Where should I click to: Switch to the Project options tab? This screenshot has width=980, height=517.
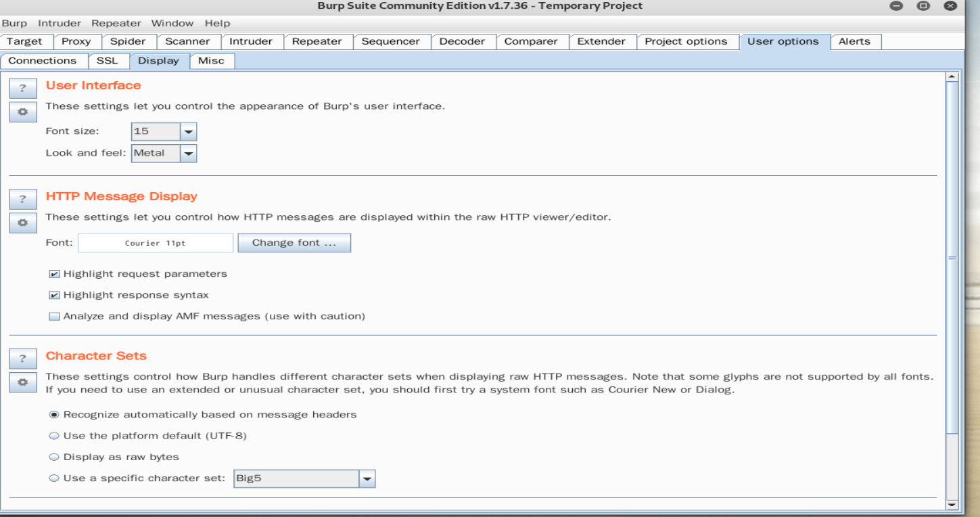coord(686,41)
